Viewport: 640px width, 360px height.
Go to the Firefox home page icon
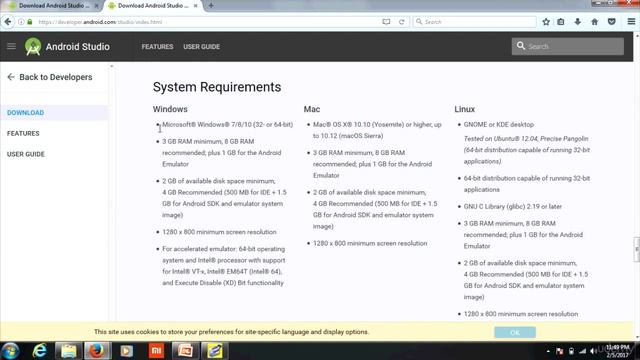point(595,22)
